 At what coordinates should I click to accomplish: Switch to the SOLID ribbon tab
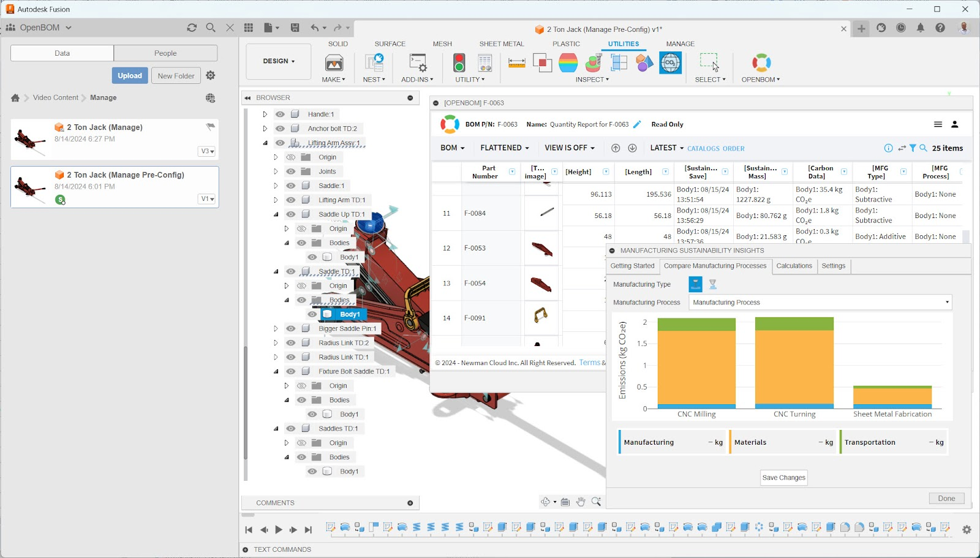coord(338,44)
